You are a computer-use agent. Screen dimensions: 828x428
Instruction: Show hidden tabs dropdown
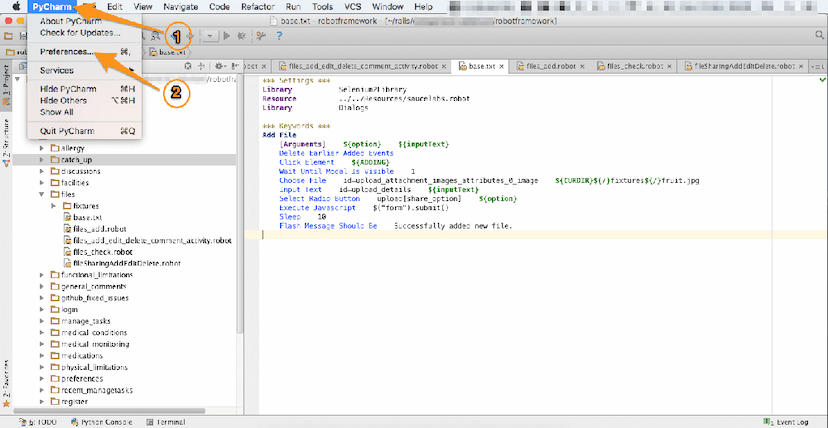(816, 66)
